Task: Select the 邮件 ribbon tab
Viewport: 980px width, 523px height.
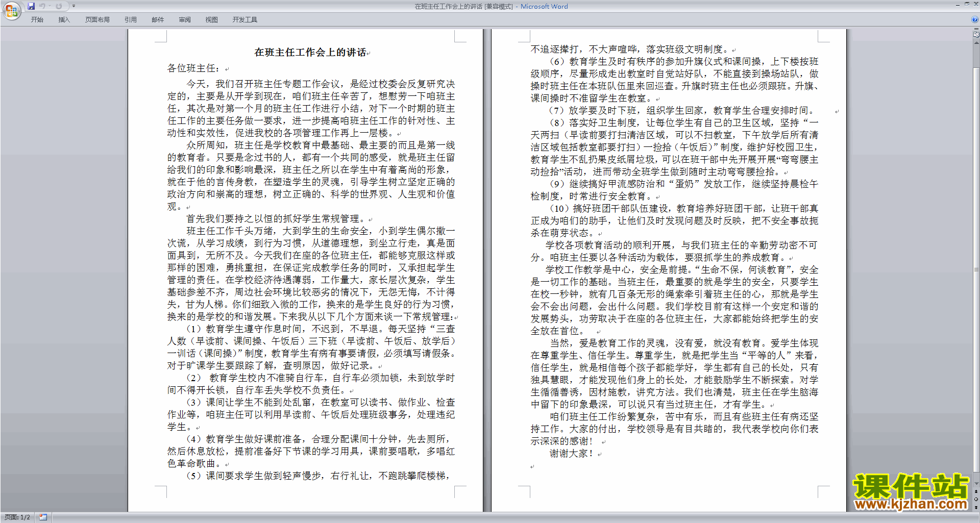Action: (x=158, y=20)
